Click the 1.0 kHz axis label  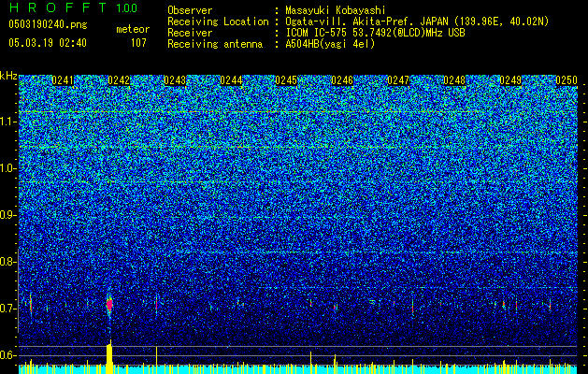[x=8, y=168]
